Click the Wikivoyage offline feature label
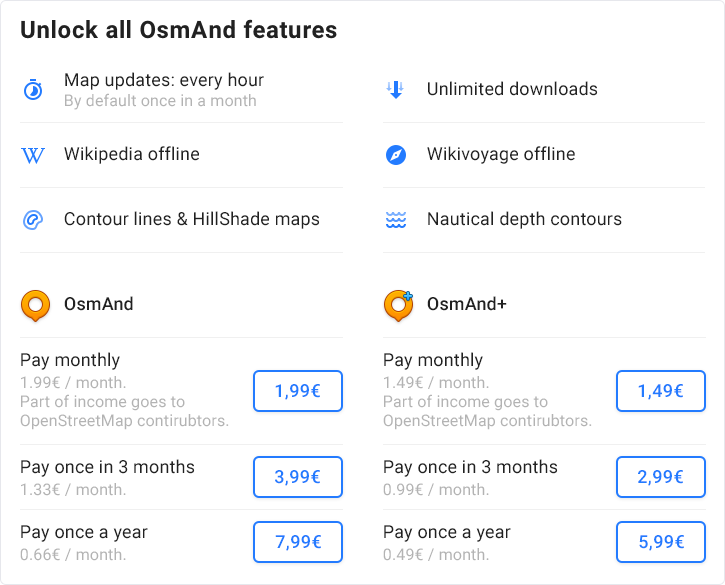Image resolution: width=725 pixels, height=585 pixels. coord(501,154)
